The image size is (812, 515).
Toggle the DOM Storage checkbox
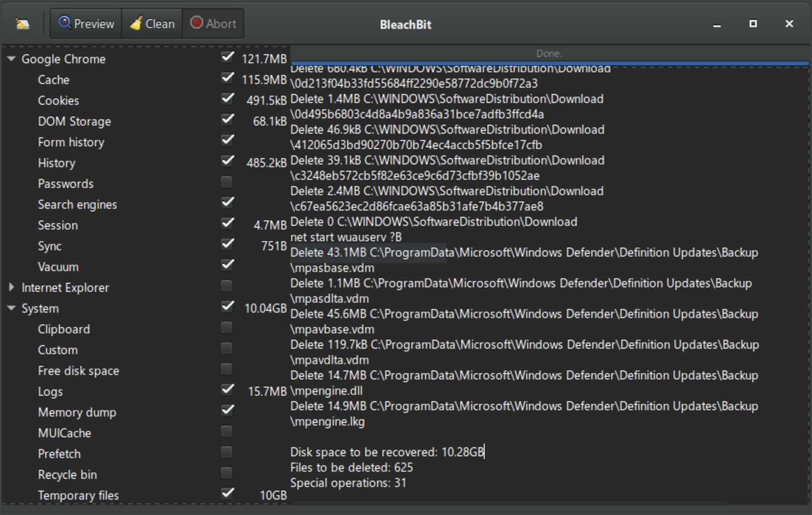click(x=227, y=119)
